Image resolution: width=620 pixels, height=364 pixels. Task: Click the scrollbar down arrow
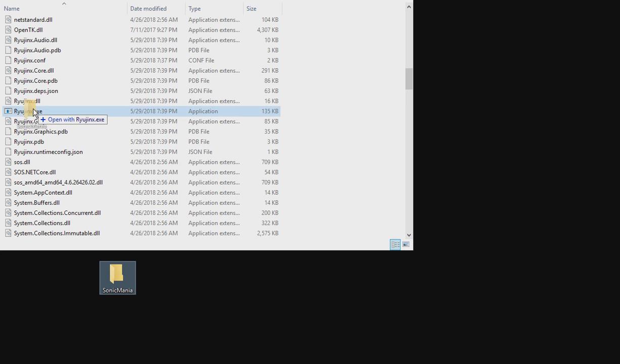point(409,235)
